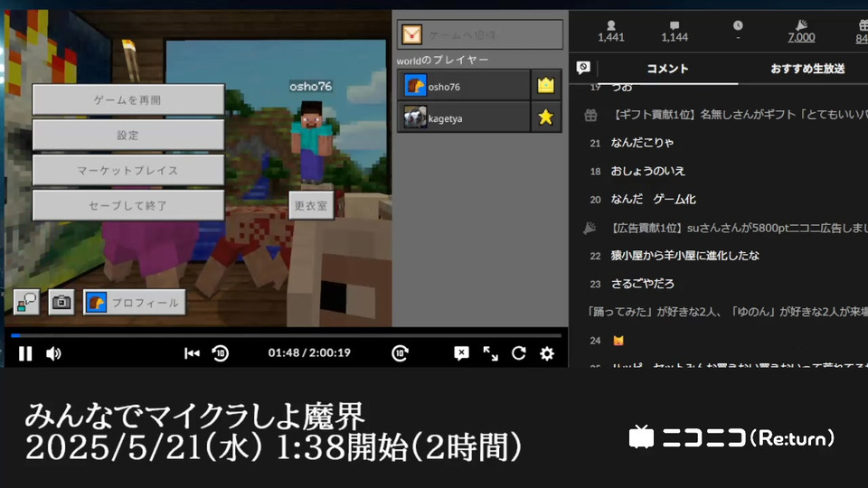Open マーケットプレイス button

point(127,171)
